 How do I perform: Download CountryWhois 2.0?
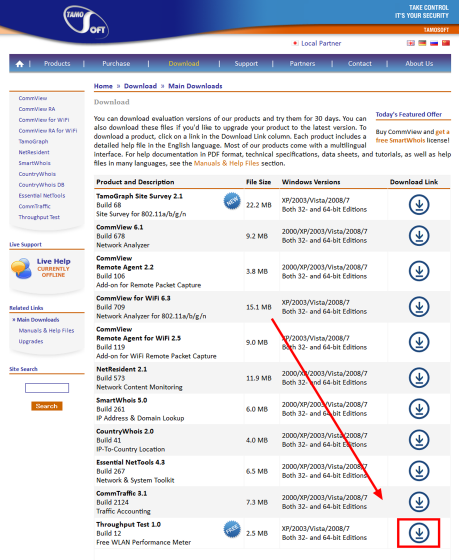[x=419, y=440]
